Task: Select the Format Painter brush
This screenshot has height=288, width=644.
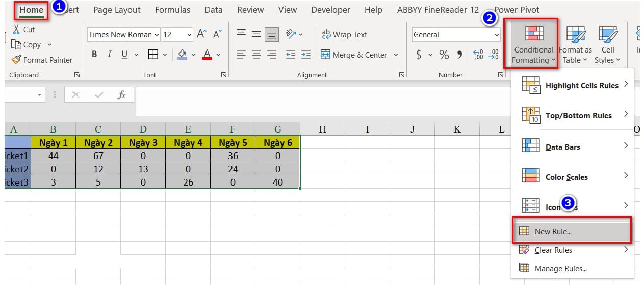Action: 16,60
